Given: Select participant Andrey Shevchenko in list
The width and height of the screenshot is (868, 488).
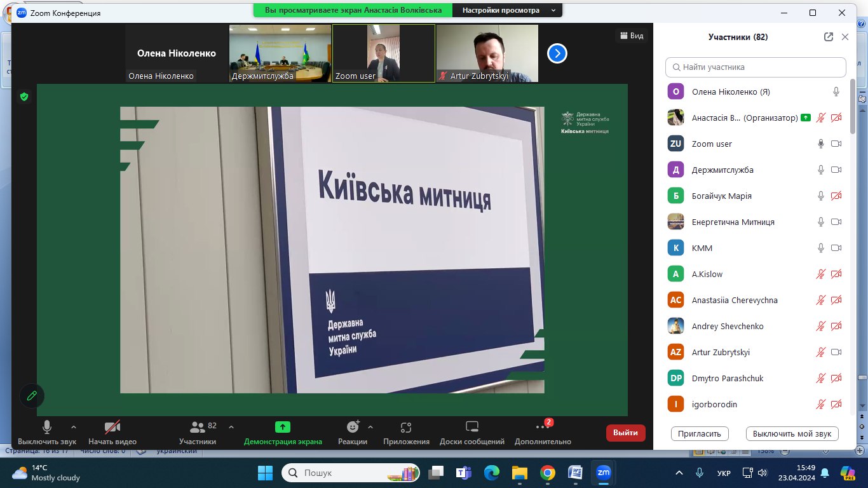Looking at the screenshot, I should click(756, 326).
